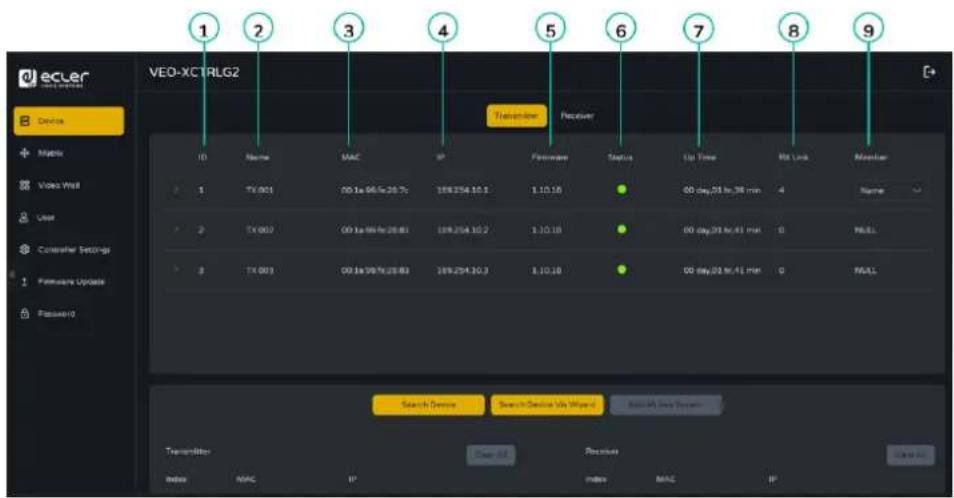Select the Transmitter tab

(516, 116)
